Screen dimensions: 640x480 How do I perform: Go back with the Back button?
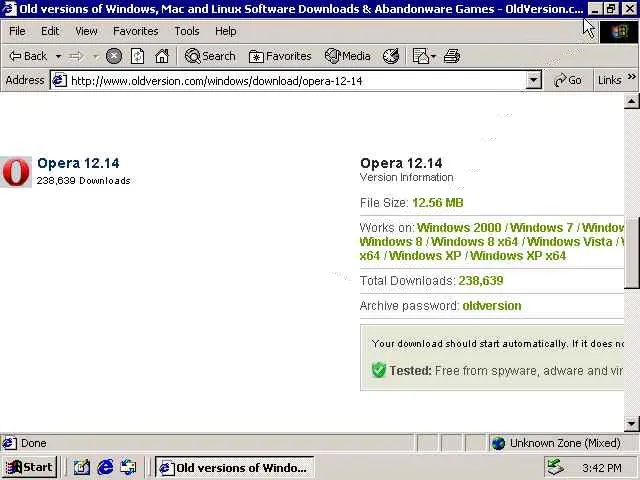point(28,56)
